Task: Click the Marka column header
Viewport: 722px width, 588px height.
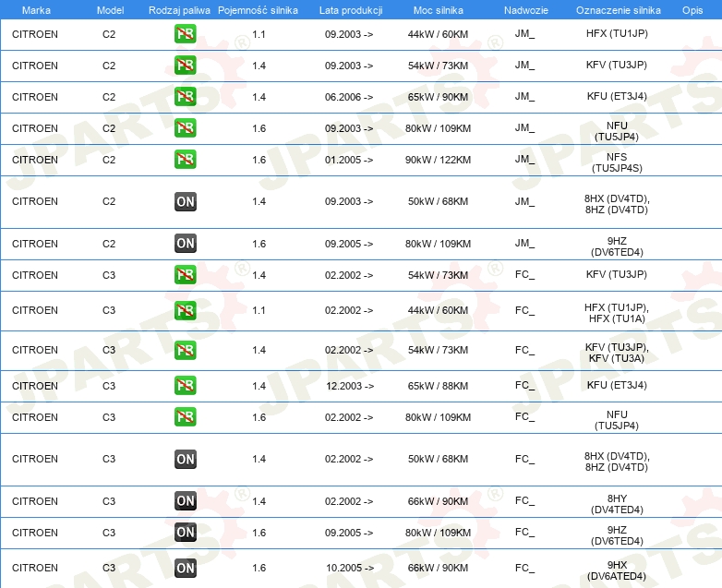Action: [36, 10]
